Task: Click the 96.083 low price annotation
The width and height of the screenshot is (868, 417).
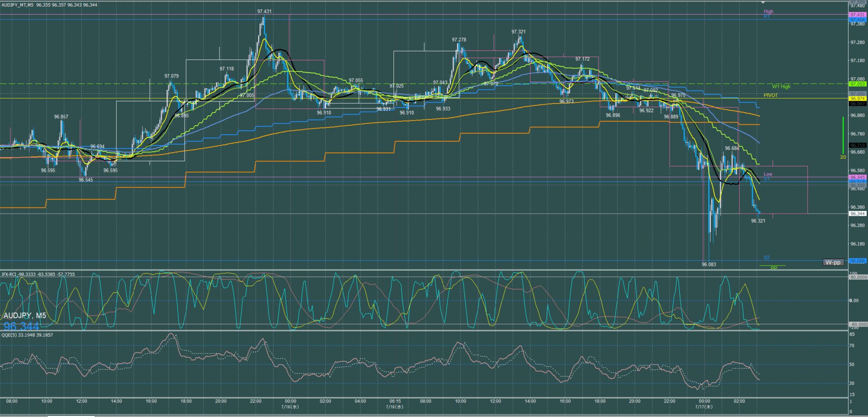Action: (709, 264)
